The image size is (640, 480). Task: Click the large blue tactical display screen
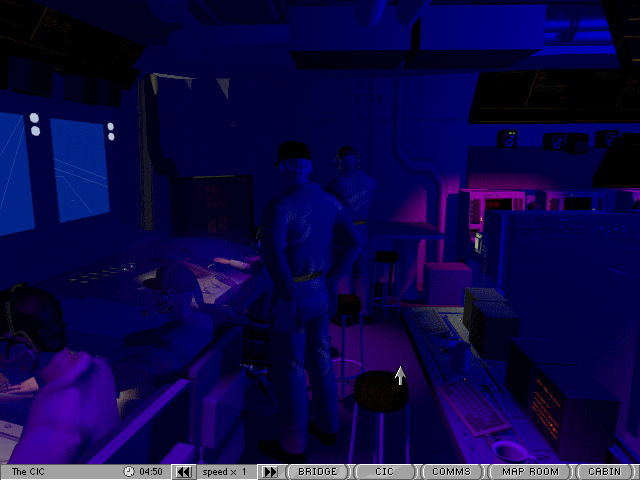pyautogui.click(x=80, y=171)
